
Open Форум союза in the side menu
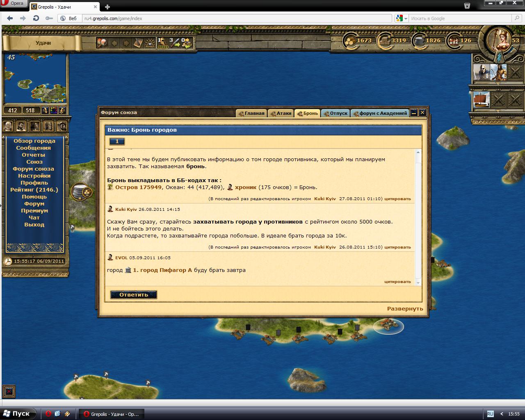pyautogui.click(x=33, y=169)
